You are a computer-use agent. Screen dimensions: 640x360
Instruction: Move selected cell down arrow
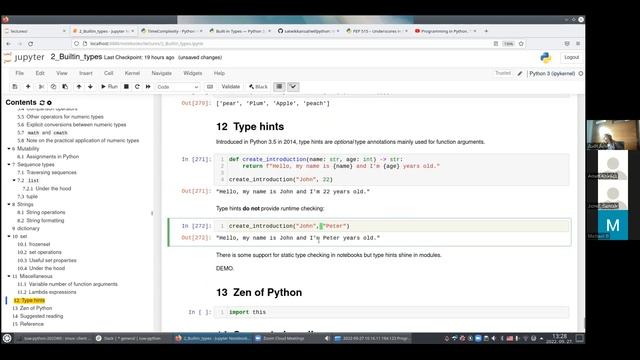[90, 87]
